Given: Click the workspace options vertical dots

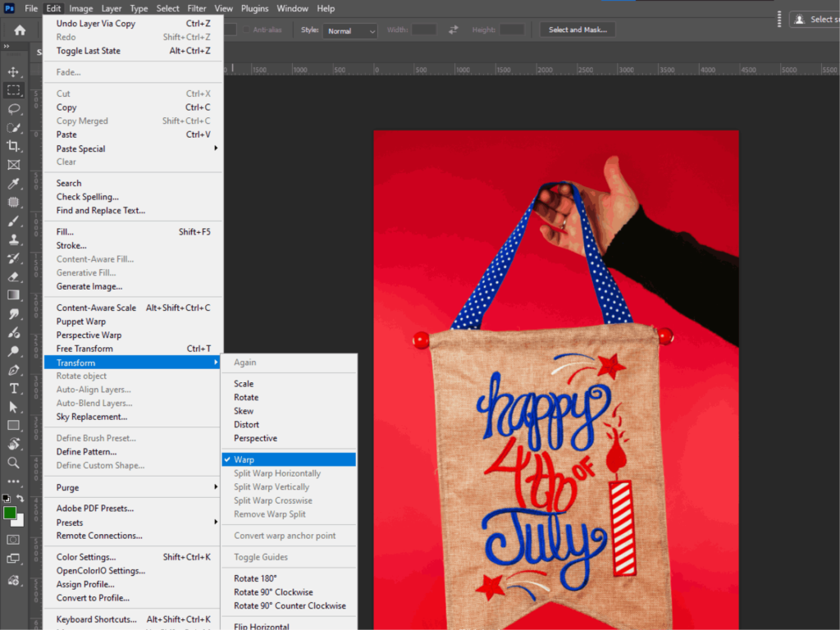Looking at the screenshot, I should tap(779, 20).
